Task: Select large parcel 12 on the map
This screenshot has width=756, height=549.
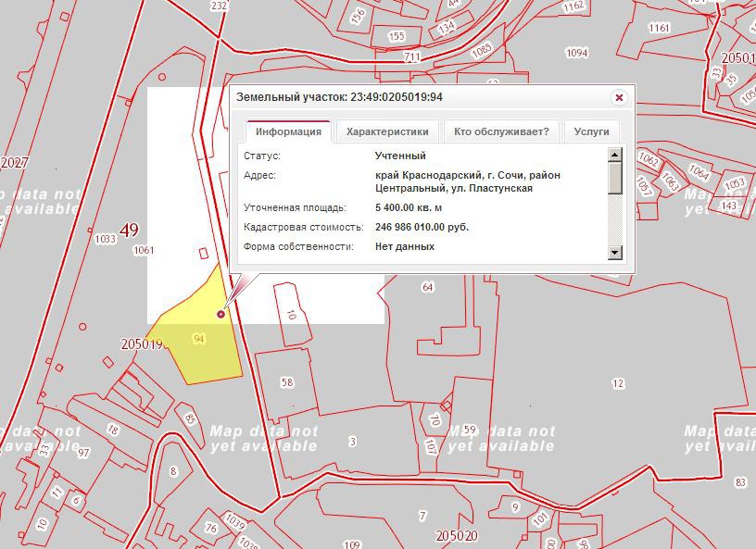Action: (x=618, y=383)
